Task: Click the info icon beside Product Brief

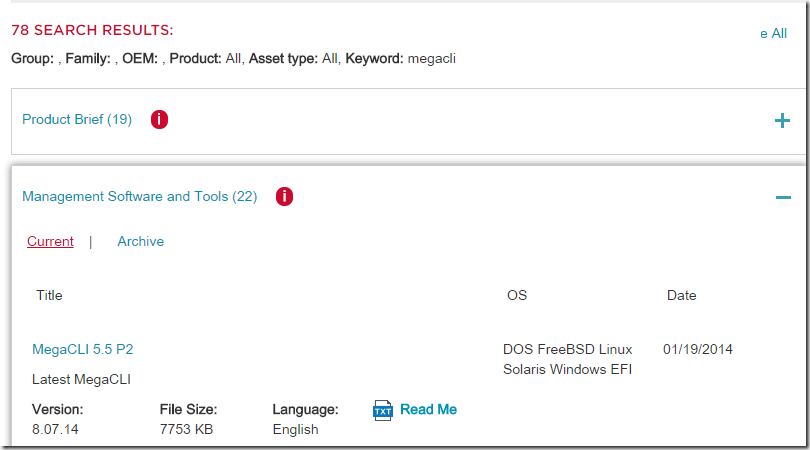Action: (159, 119)
